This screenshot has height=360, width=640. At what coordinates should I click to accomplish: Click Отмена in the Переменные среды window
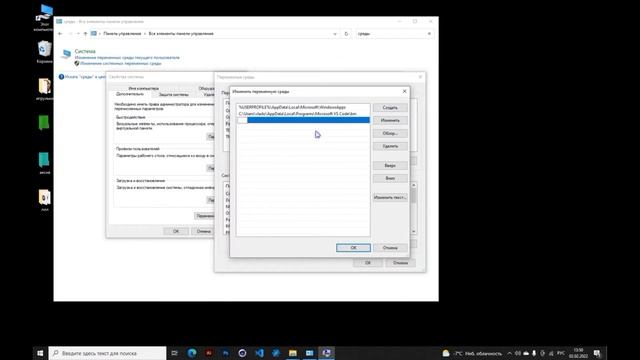[400, 263]
